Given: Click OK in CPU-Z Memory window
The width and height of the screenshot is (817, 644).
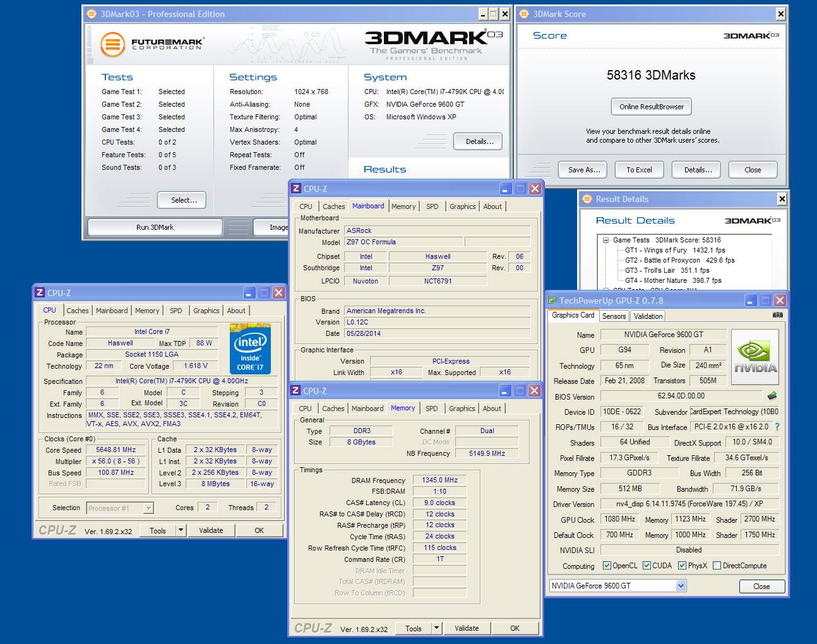Looking at the screenshot, I should click(x=515, y=628).
